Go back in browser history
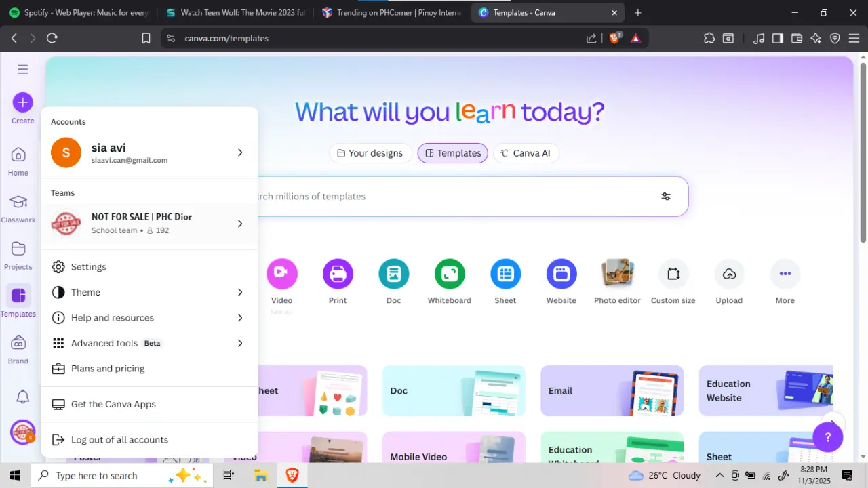Viewport: 868px width, 488px height. pos(14,39)
